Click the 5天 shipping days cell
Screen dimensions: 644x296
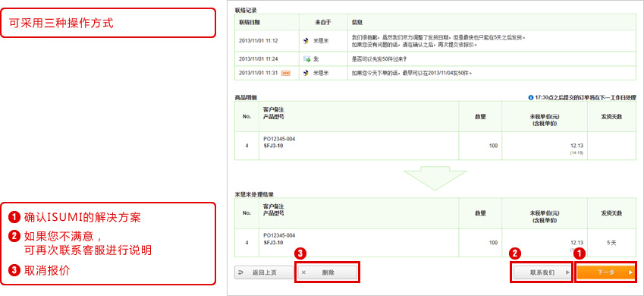pyautogui.click(x=611, y=243)
